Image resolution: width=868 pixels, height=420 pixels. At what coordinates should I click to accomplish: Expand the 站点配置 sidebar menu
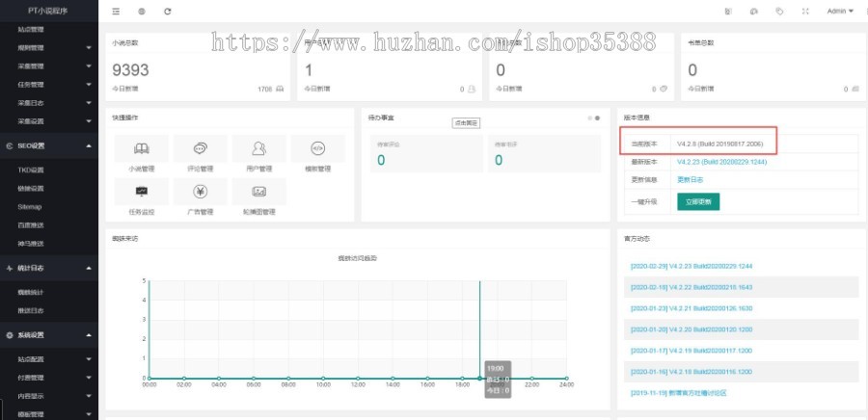89,359
